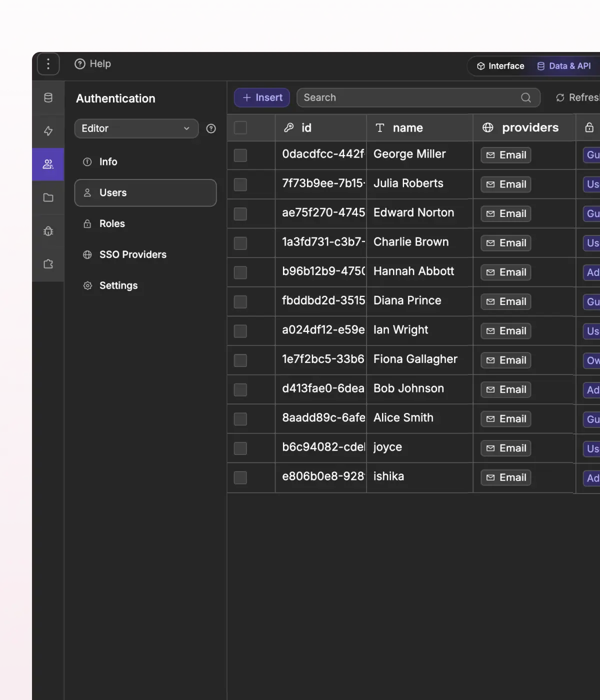Click the name cell 'Bob Johnson'
This screenshot has height=700, width=600.
pos(420,389)
